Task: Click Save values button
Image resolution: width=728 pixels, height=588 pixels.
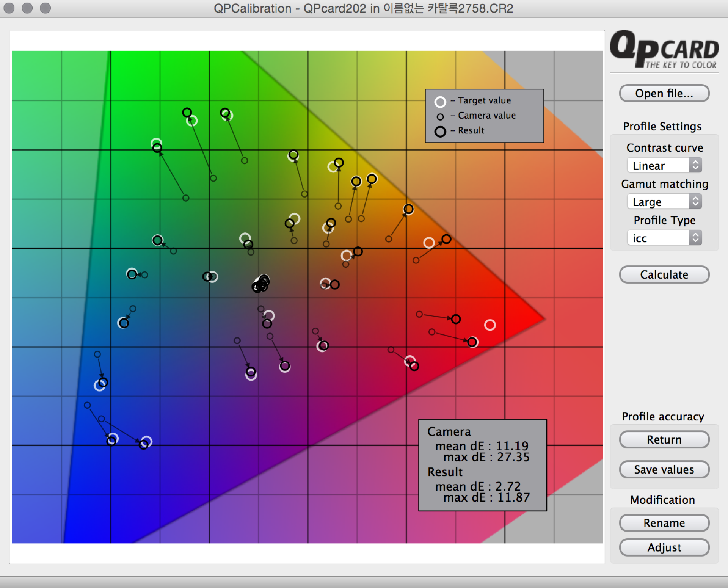Action: point(664,469)
